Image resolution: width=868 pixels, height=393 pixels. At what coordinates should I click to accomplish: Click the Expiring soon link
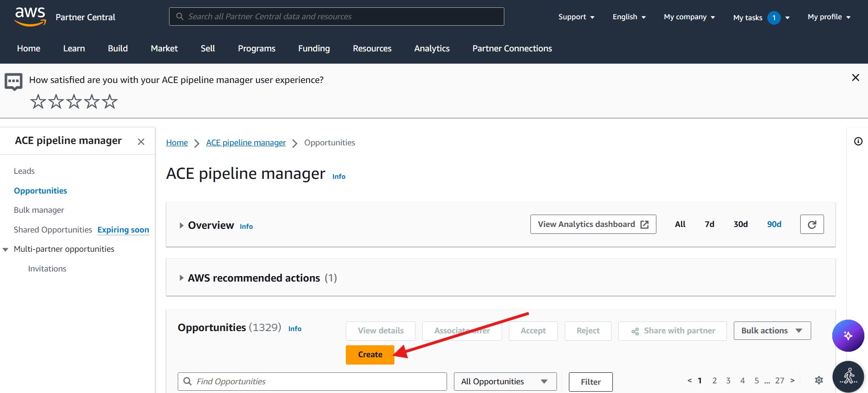(123, 230)
